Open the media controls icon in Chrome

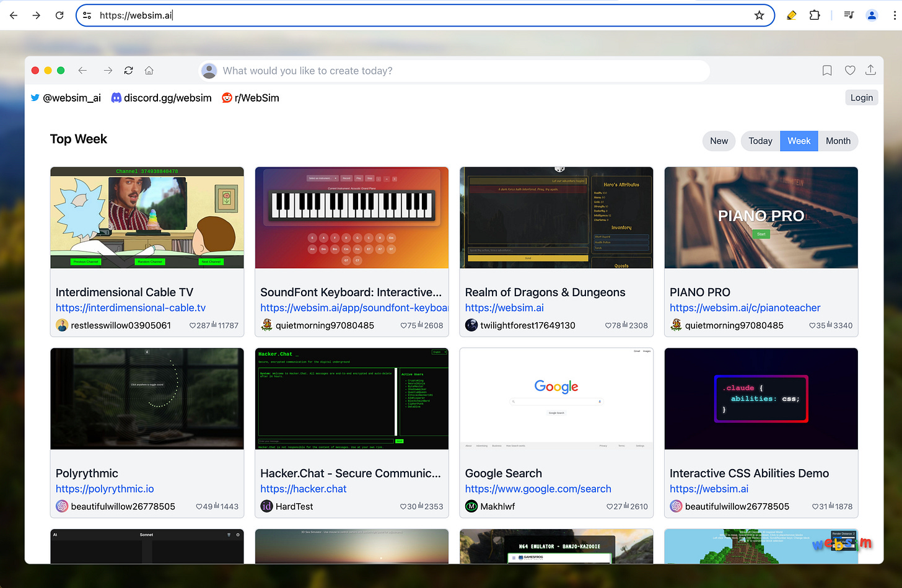point(849,15)
